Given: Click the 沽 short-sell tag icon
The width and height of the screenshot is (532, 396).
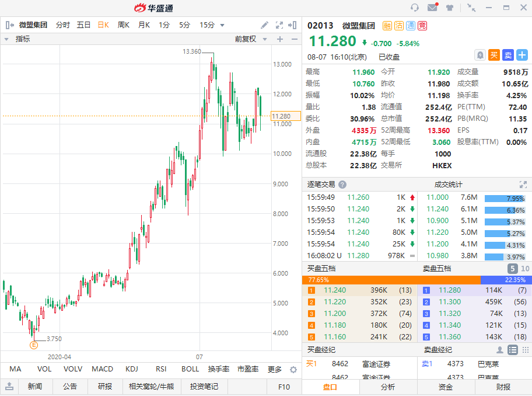Looking at the screenshot, I should pos(399,26).
